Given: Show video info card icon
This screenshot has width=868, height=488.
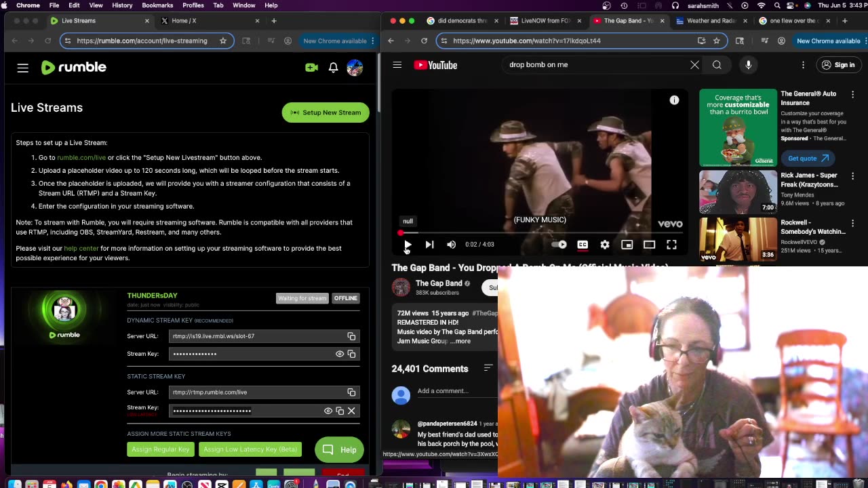Looking at the screenshot, I should click(674, 100).
